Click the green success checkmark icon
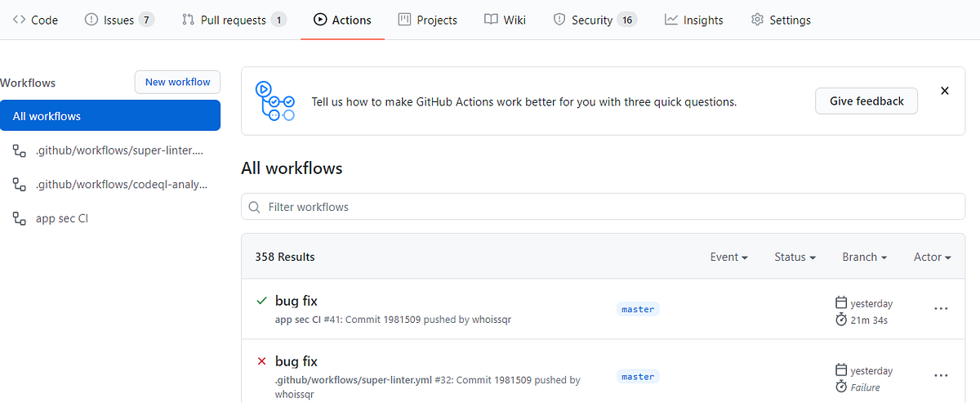980x403 pixels. point(261,302)
